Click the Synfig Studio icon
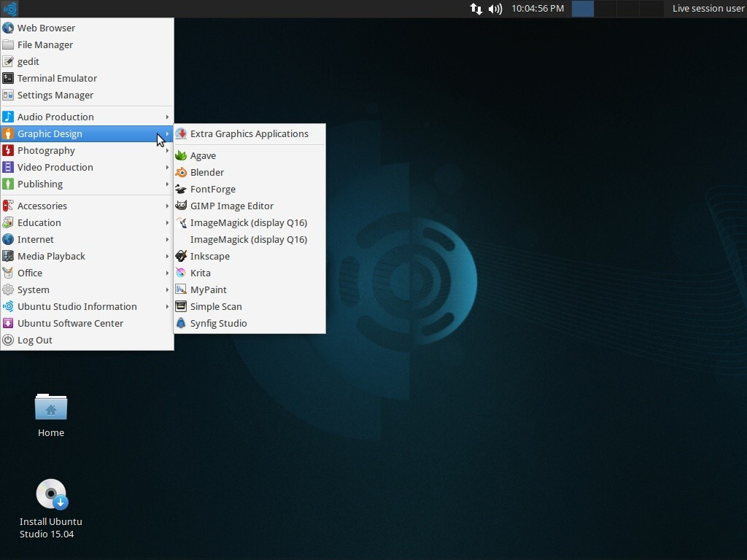This screenshot has height=560, width=747. [181, 323]
